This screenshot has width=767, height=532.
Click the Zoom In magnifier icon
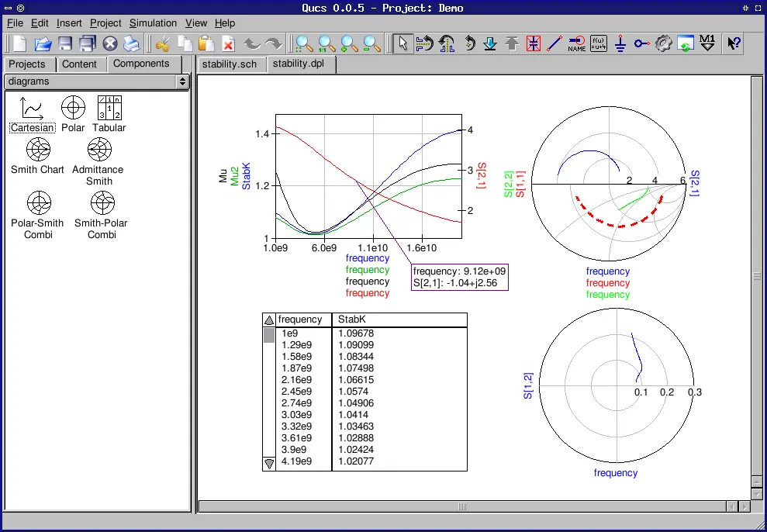351,43
